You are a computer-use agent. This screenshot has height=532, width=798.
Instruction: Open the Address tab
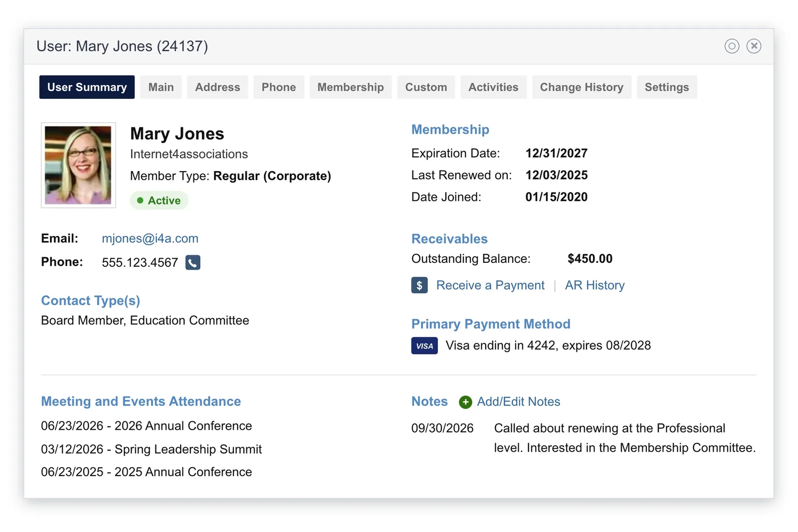point(217,87)
